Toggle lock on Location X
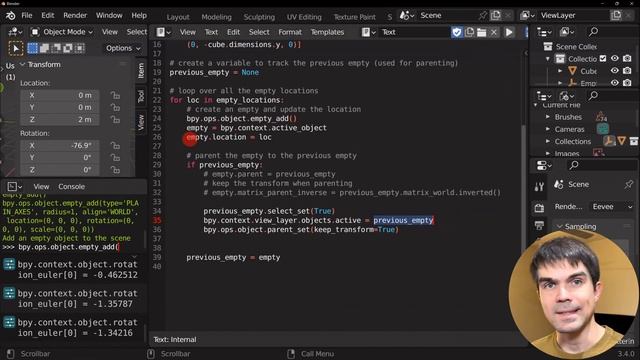This screenshot has width=640, height=360. [x=115, y=96]
